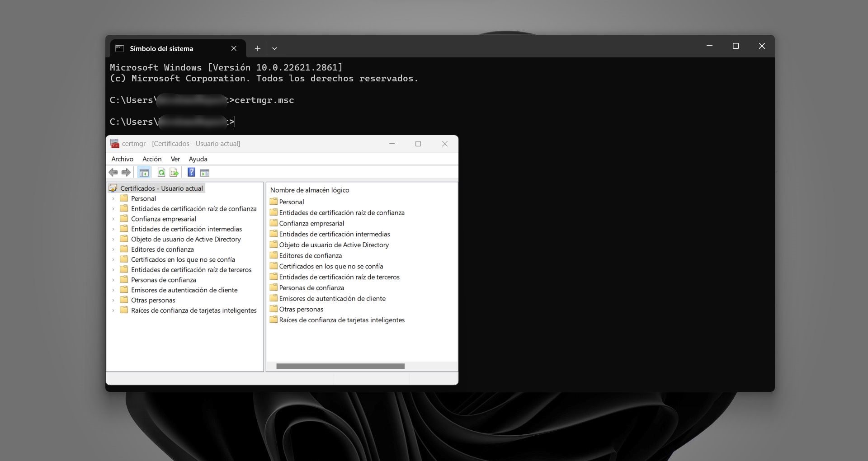Select Entidades de certificación raíz de terceros in tree
Viewport: 868px width, 461px height.
(x=191, y=269)
